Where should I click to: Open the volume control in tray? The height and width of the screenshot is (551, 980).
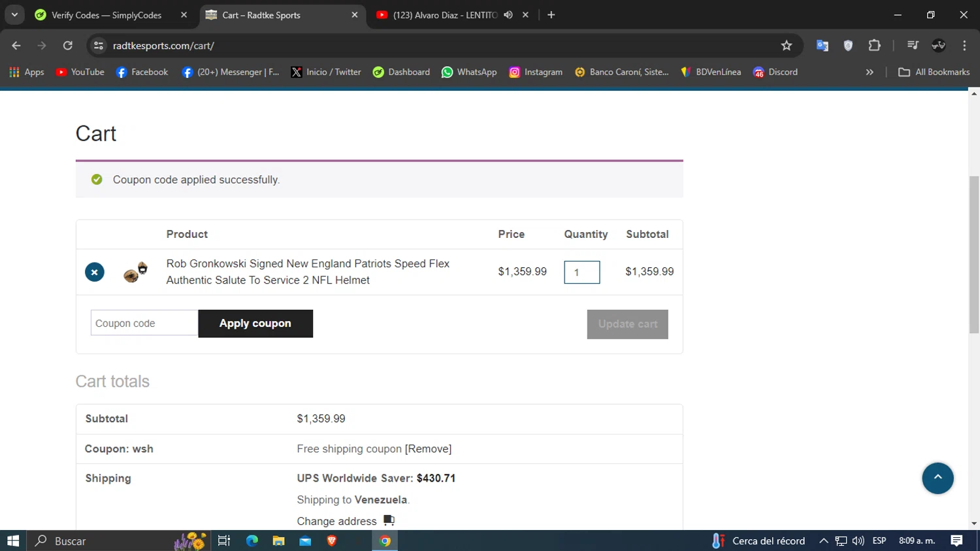pyautogui.click(x=858, y=541)
